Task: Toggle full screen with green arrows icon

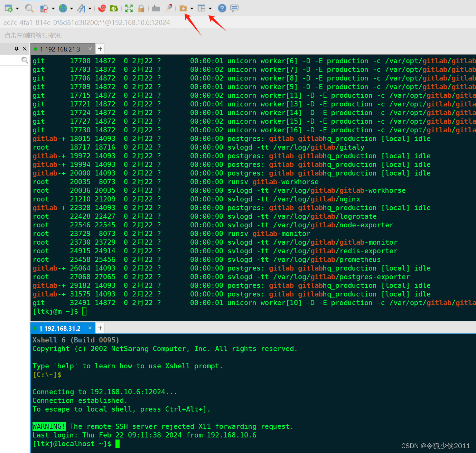Action: 129,8
